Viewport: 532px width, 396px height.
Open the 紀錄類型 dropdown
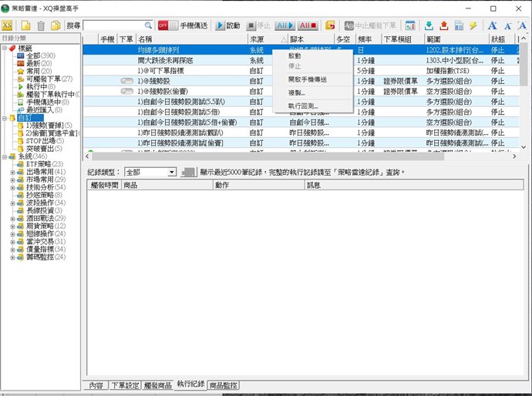click(x=151, y=172)
